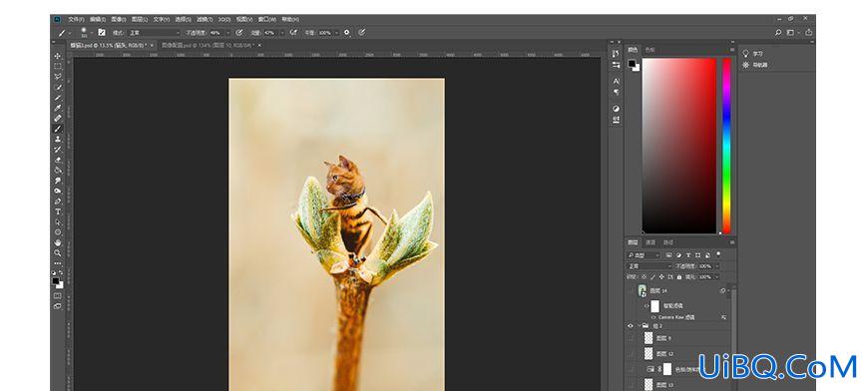This screenshot has width=868, height=391.
Task: Click the brush flow value field
Action: coord(270,33)
